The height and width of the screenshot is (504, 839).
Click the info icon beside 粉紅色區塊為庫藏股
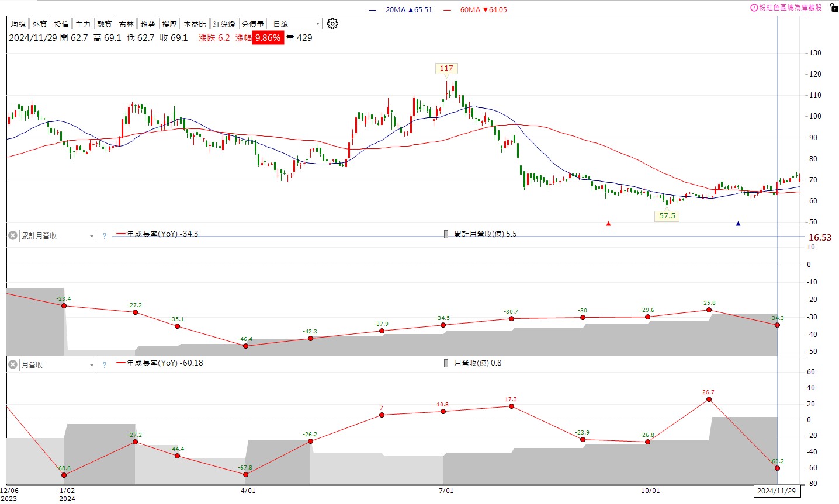pyautogui.click(x=754, y=8)
